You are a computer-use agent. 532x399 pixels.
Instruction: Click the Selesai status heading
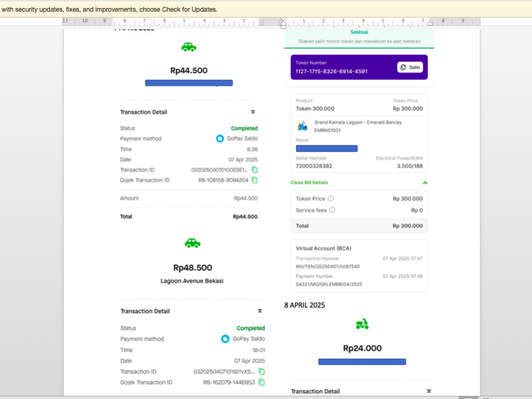tap(359, 32)
